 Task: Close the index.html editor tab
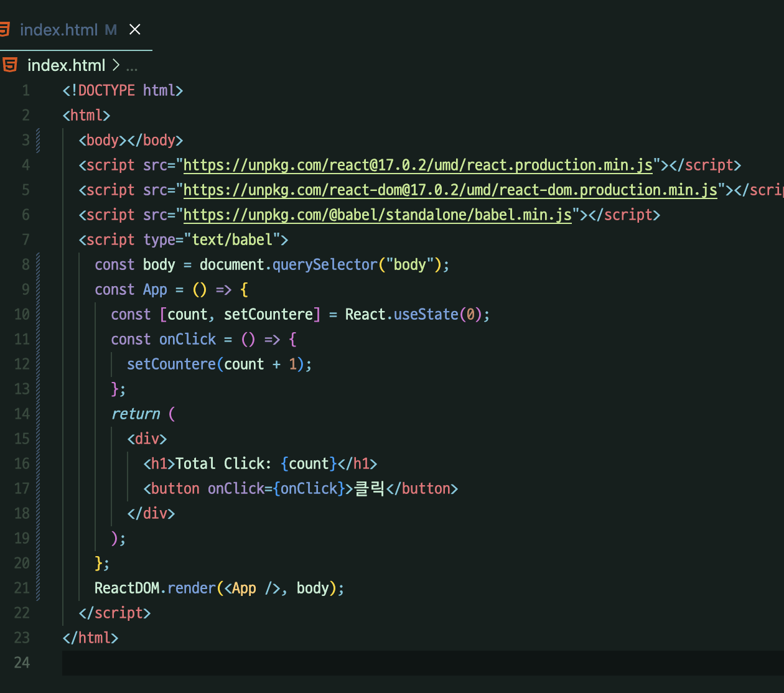(134, 29)
